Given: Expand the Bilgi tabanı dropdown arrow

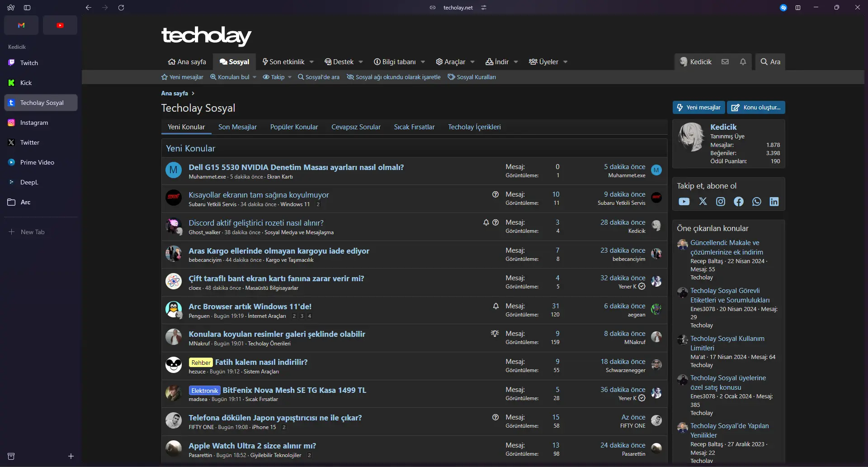Looking at the screenshot, I should point(423,62).
